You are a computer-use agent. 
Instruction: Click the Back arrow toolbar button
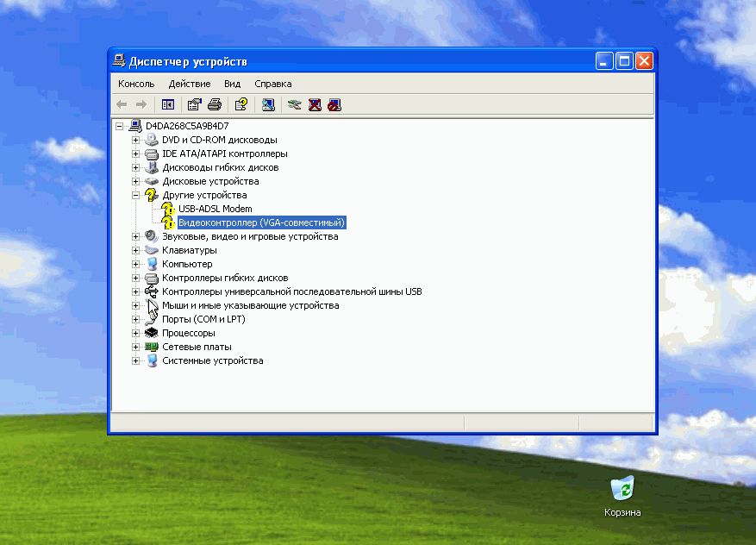(x=122, y=104)
